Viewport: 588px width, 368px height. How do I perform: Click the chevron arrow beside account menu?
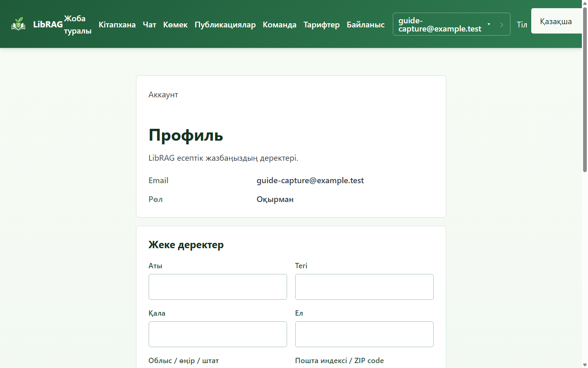point(501,25)
